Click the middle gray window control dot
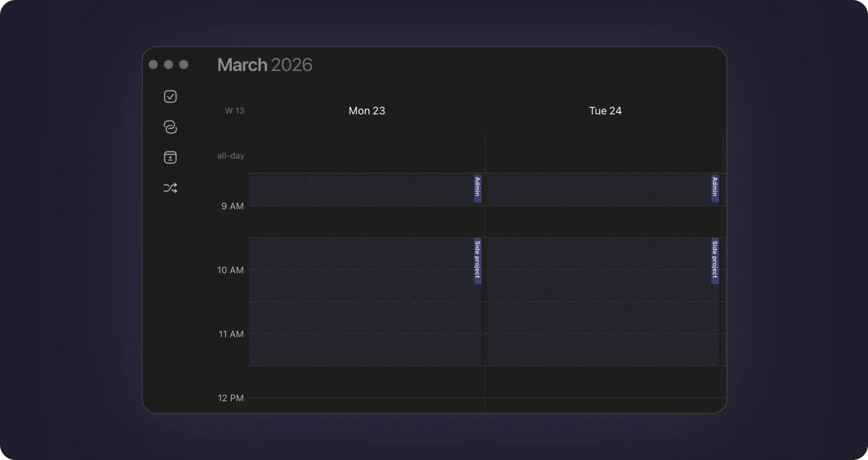Viewport: 868px width, 460px height. (x=168, y=64)
